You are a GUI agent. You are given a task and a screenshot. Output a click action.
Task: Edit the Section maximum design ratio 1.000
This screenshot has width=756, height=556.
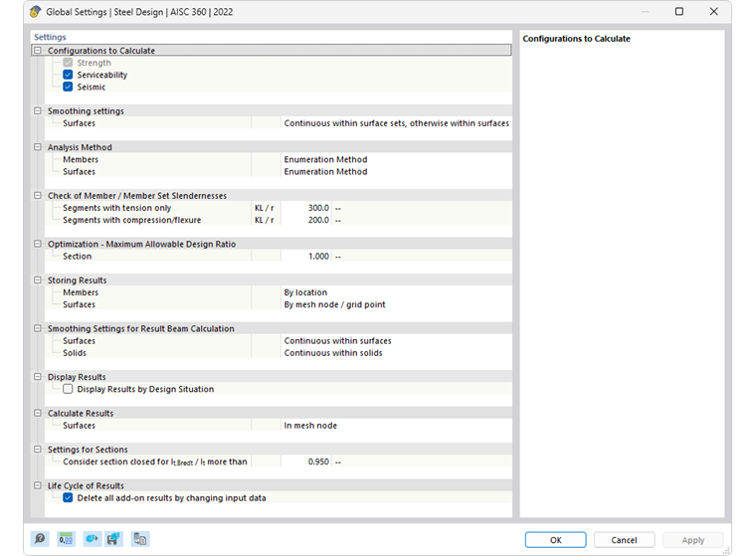pos(306,257)
